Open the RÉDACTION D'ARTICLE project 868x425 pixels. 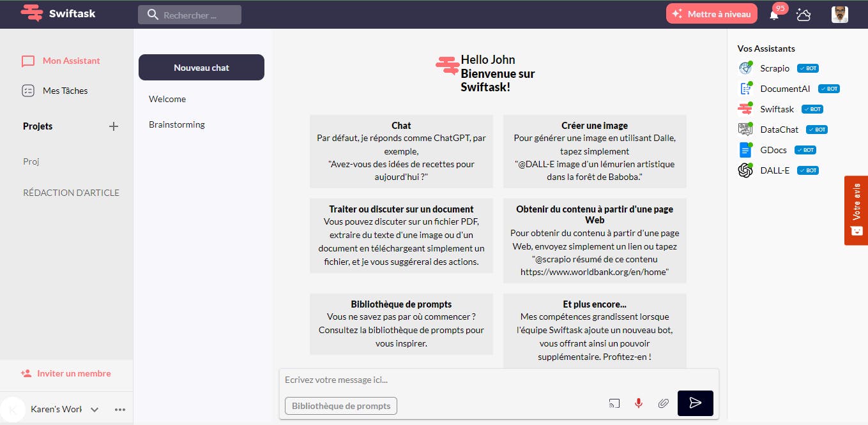click(71, 193)
